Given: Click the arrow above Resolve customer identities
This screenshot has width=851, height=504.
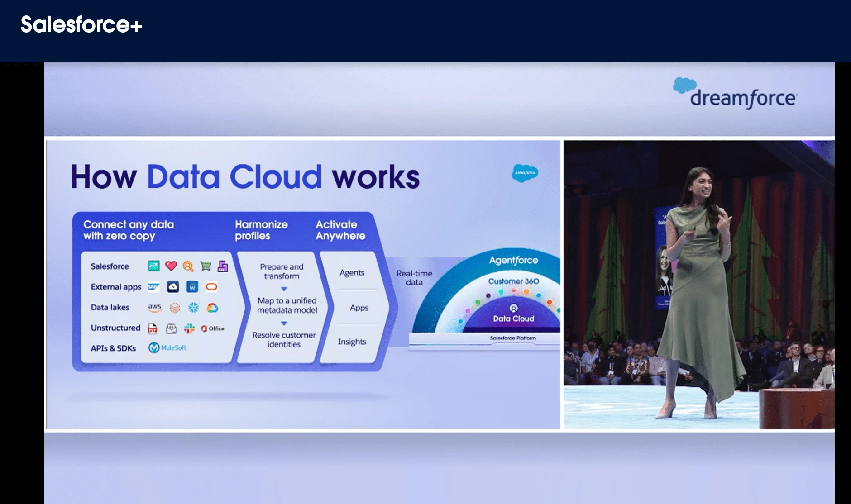Looking at the screenshot, I should point(284,323).
